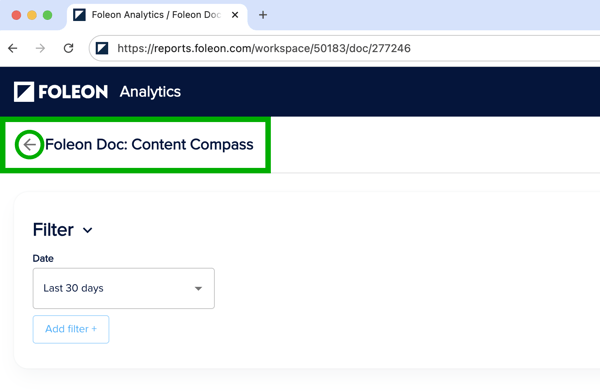Viewport: 600px width, 391px height.
Task: Click the Analytics label in the header
Action: [150, 92]
